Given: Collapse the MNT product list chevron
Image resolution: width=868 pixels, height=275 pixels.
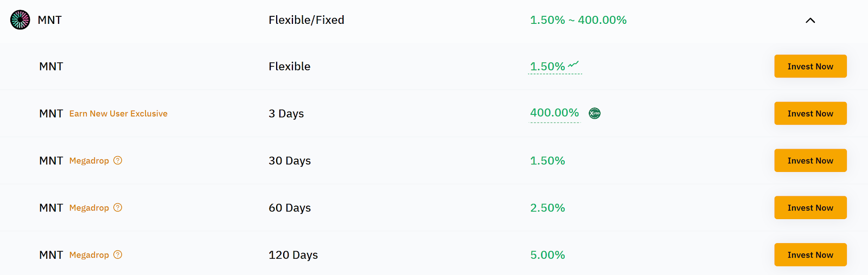Looking at the screenshot, I should 810,21.
